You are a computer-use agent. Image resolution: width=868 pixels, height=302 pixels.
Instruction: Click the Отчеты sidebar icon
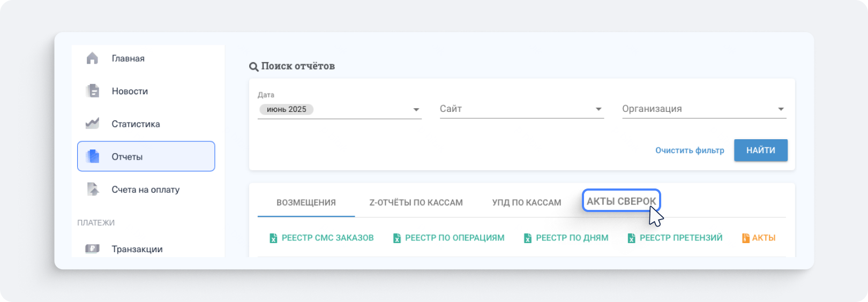tap(93, 156)
